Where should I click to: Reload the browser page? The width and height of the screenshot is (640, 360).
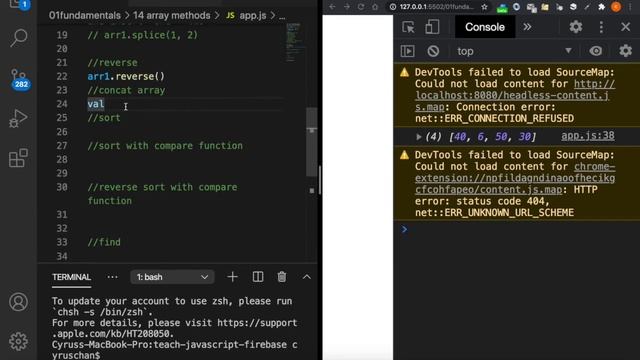361,7
